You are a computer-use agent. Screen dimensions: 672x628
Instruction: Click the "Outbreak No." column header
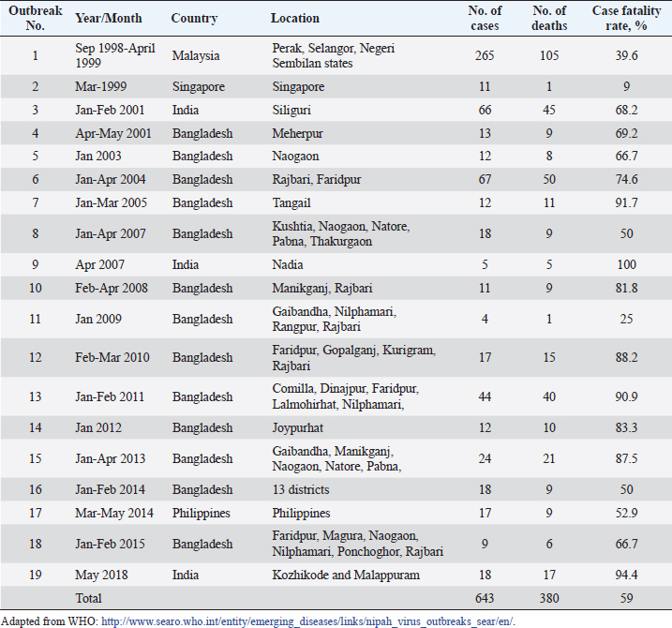(x=36, y=18)
